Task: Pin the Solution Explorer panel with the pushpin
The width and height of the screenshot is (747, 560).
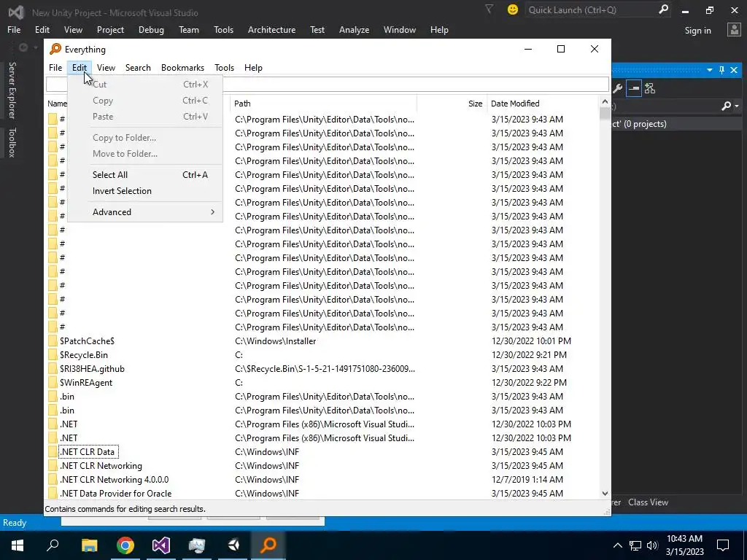Action: coord(721,70)
